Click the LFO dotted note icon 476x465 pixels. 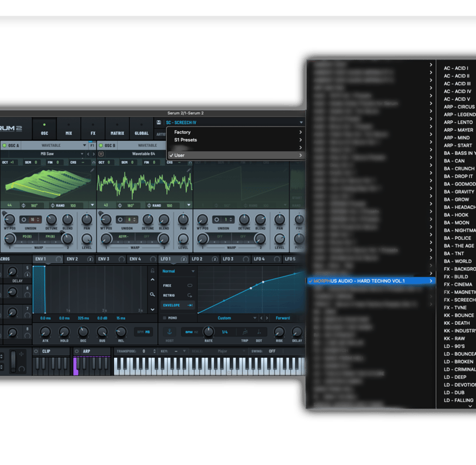coord(259,332)
